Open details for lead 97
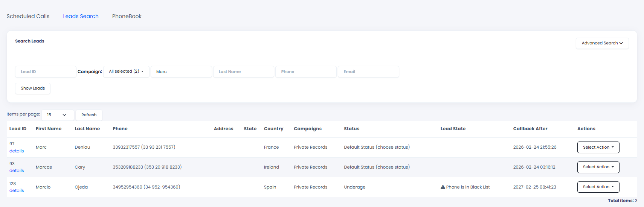Viewport: 644px width, 207px height. (x=17, y=151)
